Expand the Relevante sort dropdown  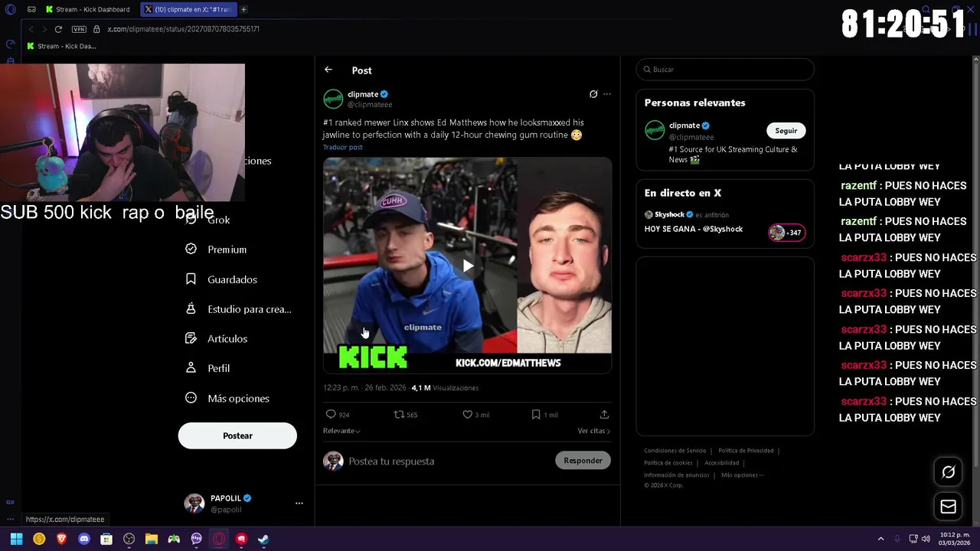coord(341,431)
